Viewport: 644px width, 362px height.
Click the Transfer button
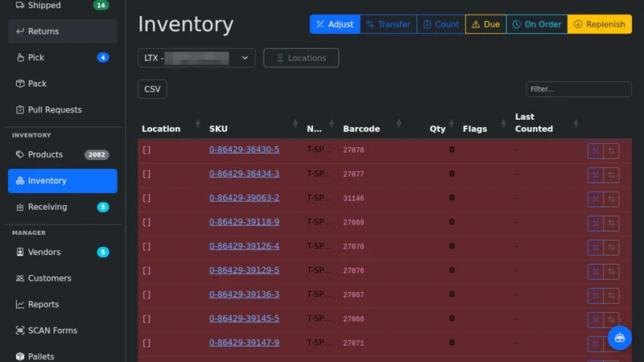(388, 24)
